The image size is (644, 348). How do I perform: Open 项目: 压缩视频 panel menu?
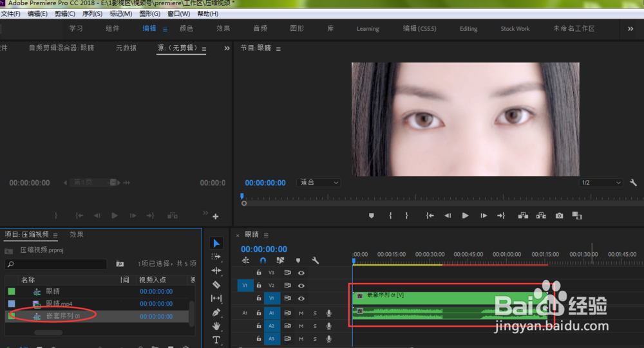tap(55, 235)
